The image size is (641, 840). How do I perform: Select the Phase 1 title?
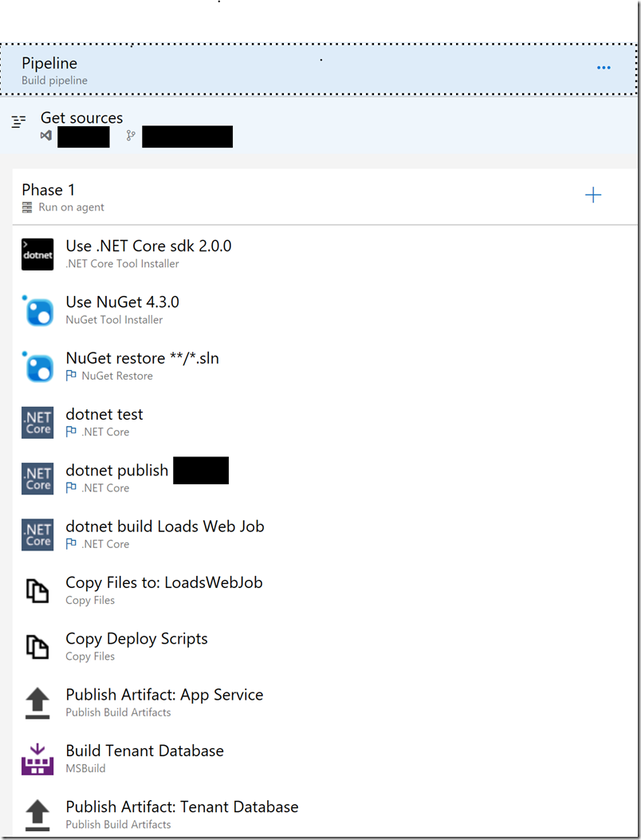pyautogui.click(x=48, y=190)
